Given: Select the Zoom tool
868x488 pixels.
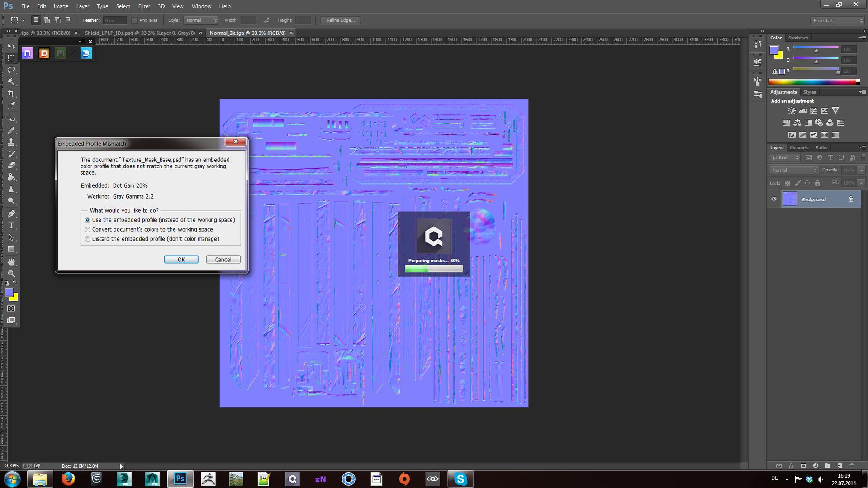Looking at the screenshot, I should click(x=11, y=274).
